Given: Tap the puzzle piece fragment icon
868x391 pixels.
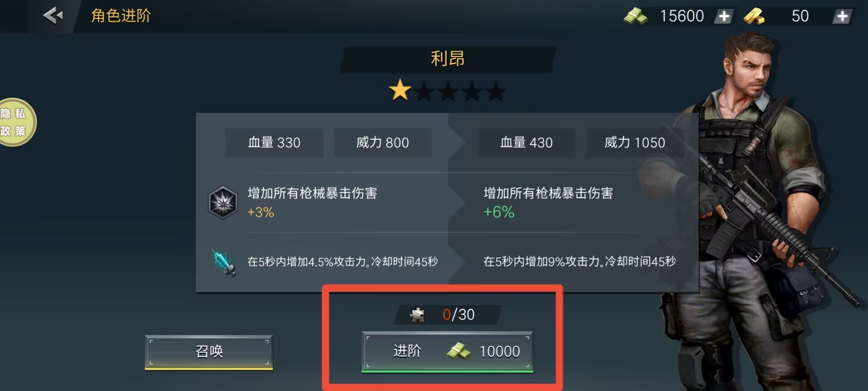Looking at the screenshot, I should (x=418, y=315).
